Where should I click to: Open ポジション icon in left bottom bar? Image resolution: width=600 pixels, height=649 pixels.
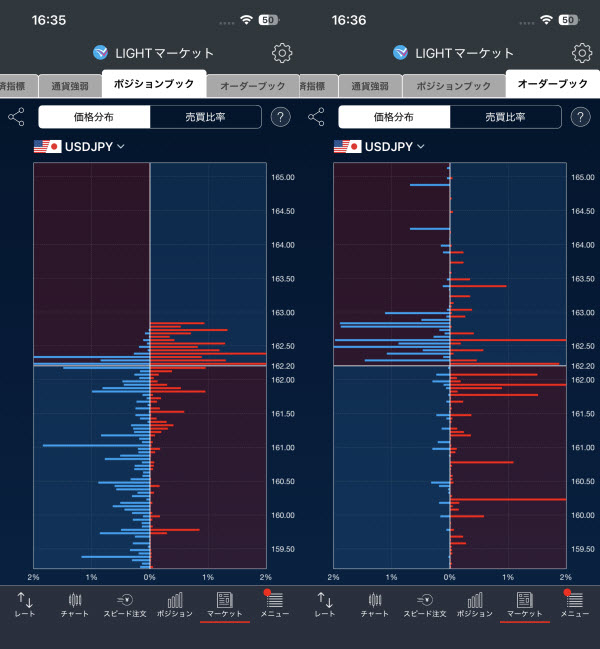click(x=175, y=605)
